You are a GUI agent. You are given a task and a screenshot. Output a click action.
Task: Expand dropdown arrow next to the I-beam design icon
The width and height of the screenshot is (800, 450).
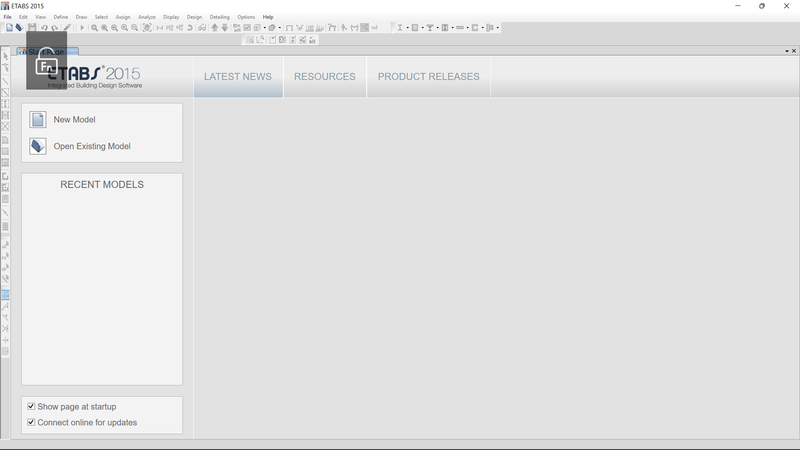click(408, 28)
